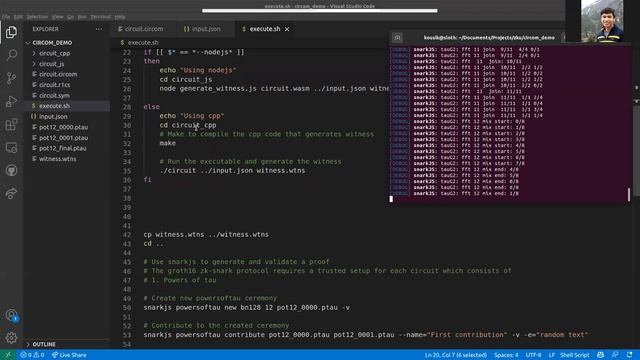640x360 pixels.
Task: Open the Source Control view
Action: [x=11, y=78]
